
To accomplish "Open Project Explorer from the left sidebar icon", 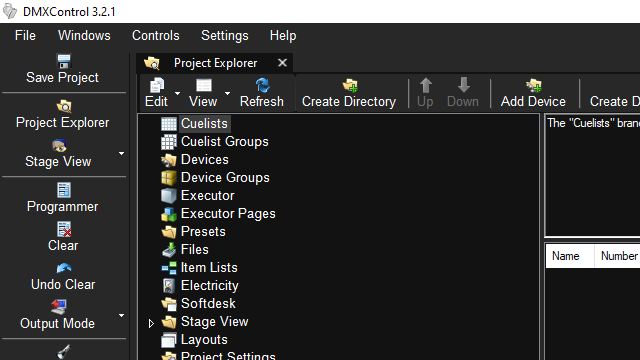I will click(x=64, y=106).
